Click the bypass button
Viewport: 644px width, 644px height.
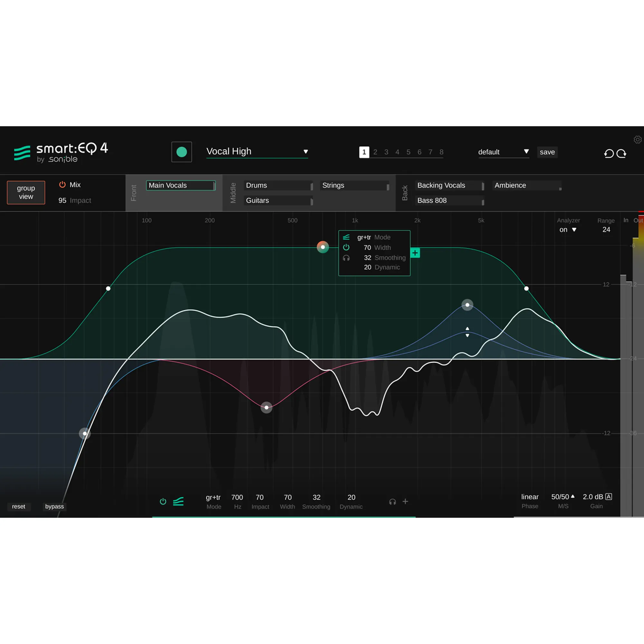tap(54, 506)
